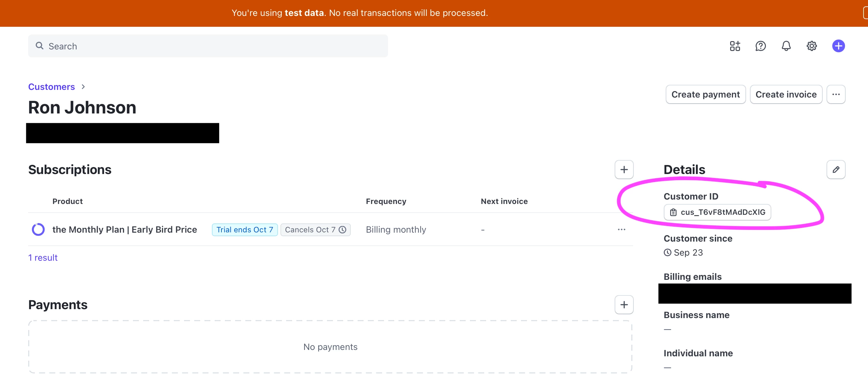The image size is (868, 385).
Task: Open settings gear icon
Action: click(x=812, y=46)
